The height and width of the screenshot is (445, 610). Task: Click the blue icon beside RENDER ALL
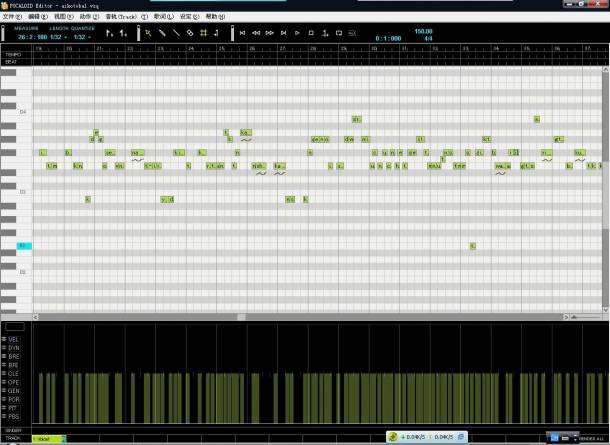coord(554,438)
